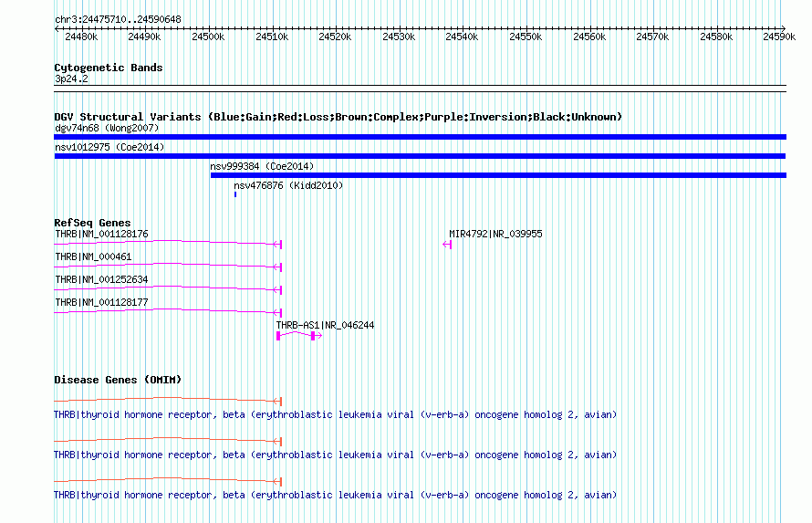The height and width of the screenshot is (523, 812).
Task: Click the first orange OMIM THRB gene line
Action: click(168, 399)
